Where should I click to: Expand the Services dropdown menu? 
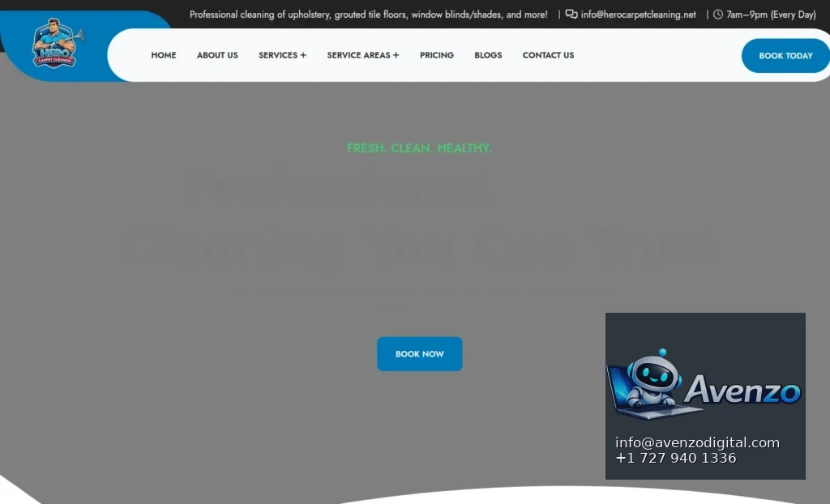coord(282,55)
